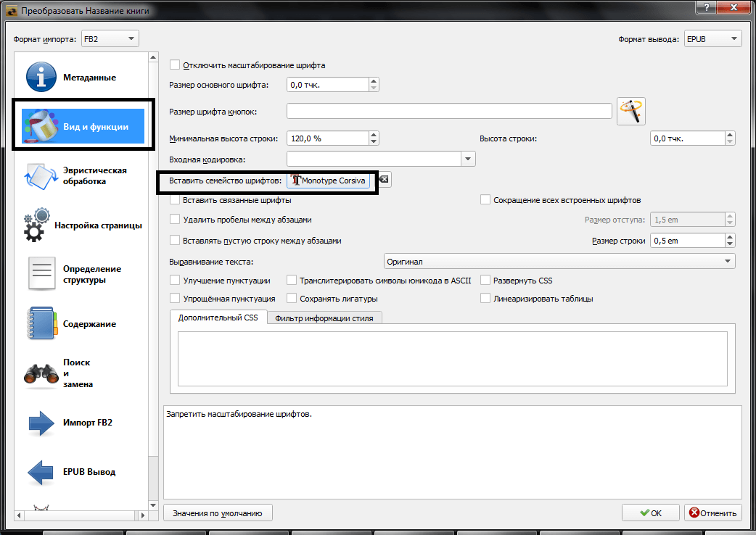756x535 pixels.
Task: Enable Отключить масштабирование шрифта
Action: [x=173, y=64]
